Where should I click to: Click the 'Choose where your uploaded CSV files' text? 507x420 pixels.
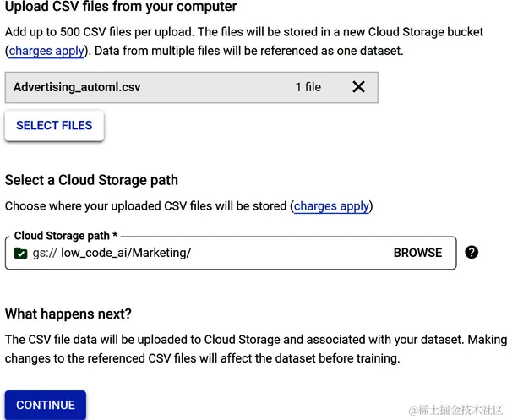(146, 205)
